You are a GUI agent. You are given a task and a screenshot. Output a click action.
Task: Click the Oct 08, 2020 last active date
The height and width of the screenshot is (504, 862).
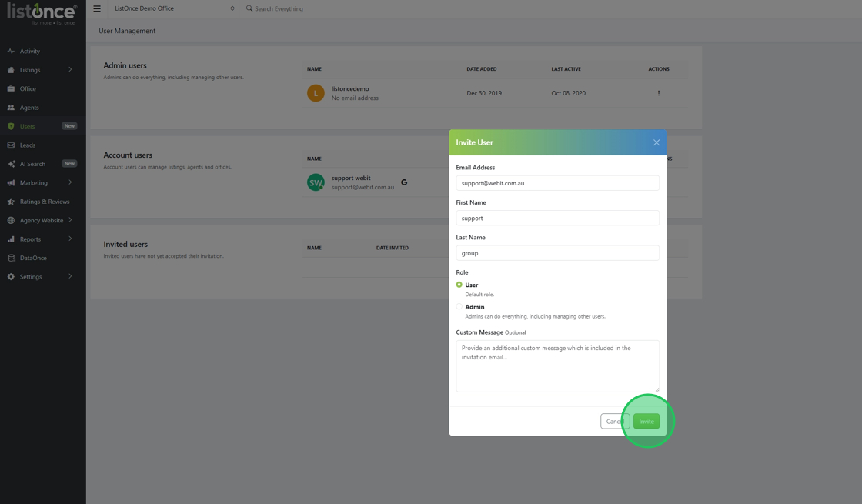pos(569,93)
